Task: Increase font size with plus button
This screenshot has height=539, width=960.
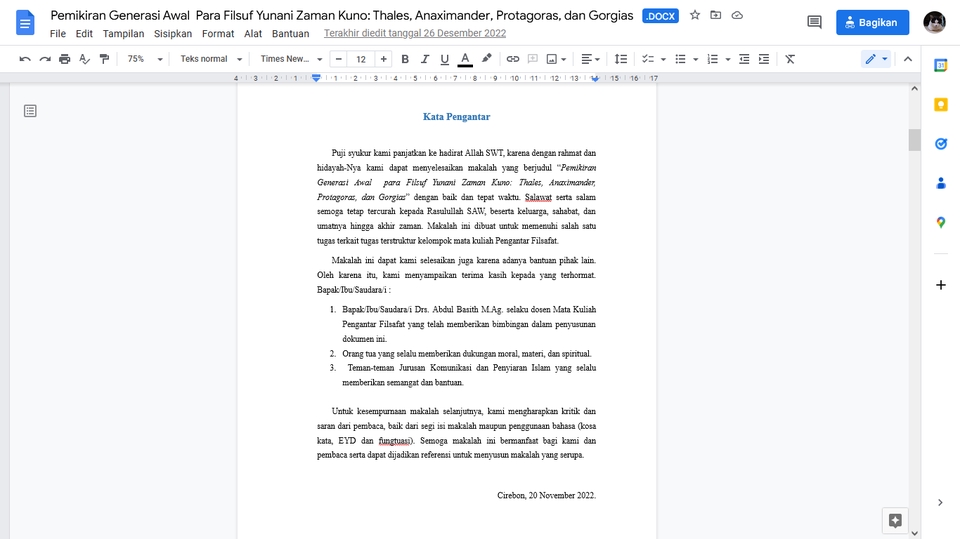Action: (x=383, y=59)
